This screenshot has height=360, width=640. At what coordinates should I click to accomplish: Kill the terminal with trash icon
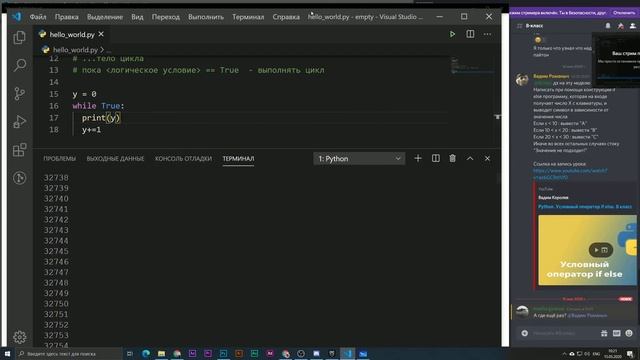pos(452,158)
